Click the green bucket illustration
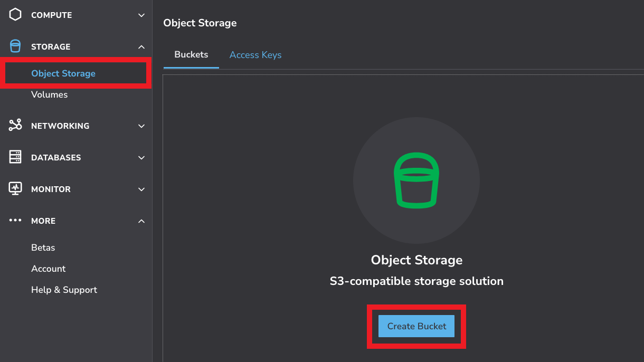Viewport: 644px width, 362px height. [x=416, y=180]
